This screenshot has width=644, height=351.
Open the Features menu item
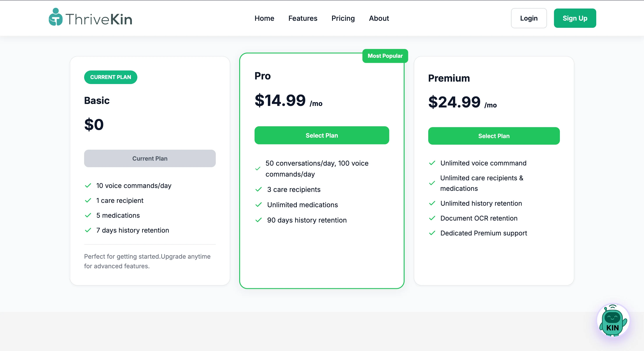[x=303, y=18]
